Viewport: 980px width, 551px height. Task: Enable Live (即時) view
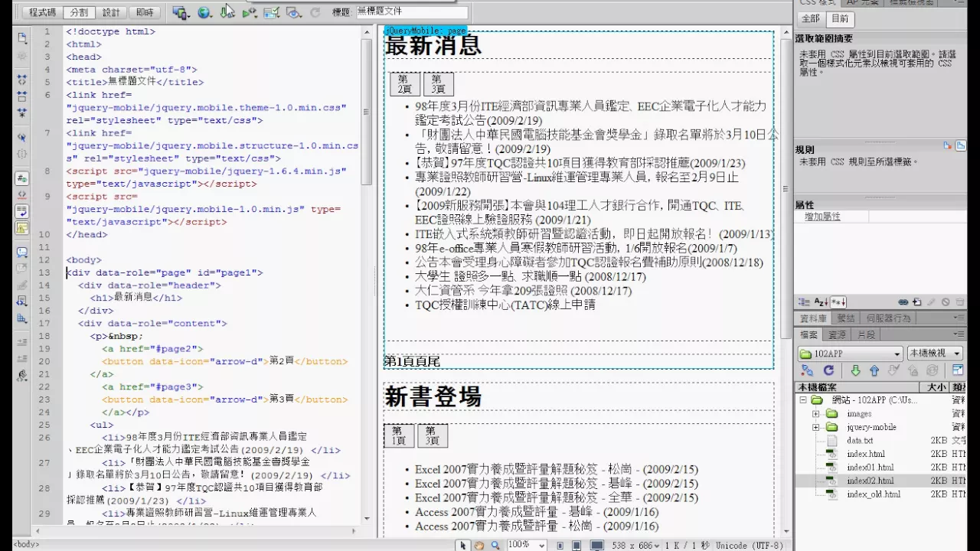(143, 12)
